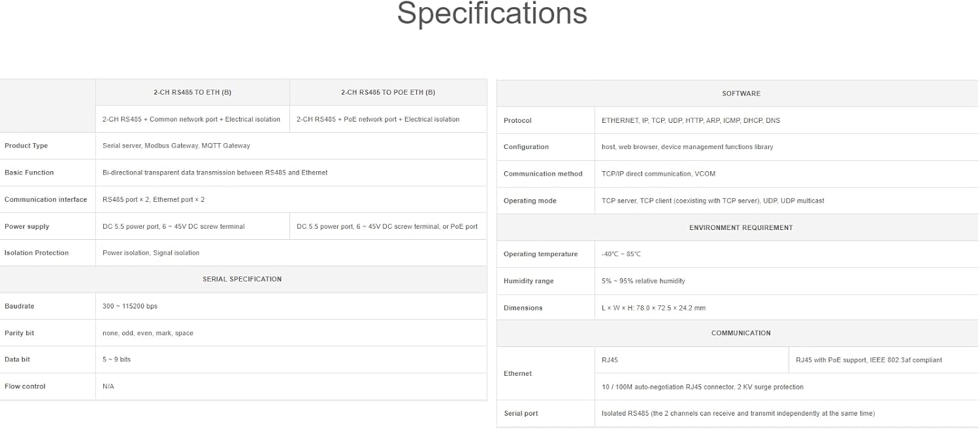Select the 2-CH RS485 TO POE ETH (B) header
Screen dimensions: 980x430
tap(388, 92)
